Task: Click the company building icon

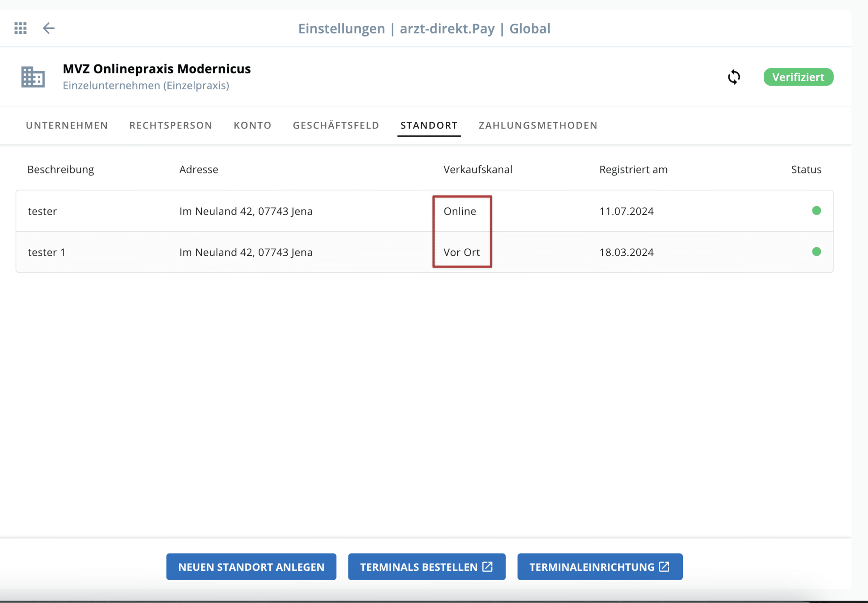Action: tap(33, 77)
